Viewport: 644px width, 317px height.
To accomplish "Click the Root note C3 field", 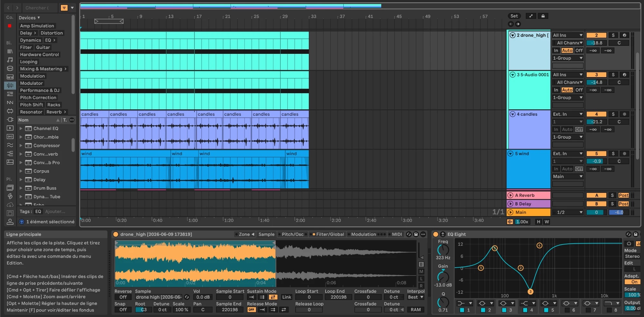I will coord(141,310).
